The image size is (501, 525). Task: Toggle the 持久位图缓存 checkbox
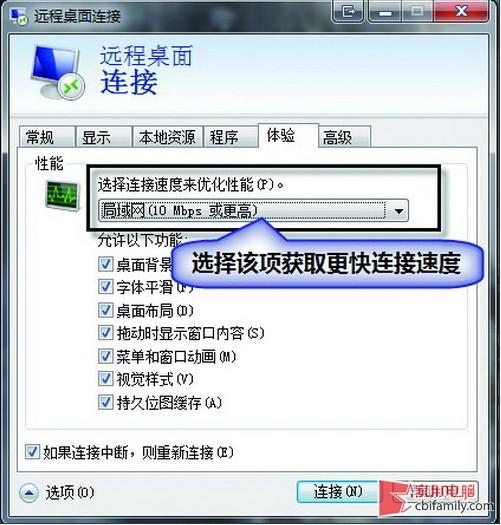pyautogui.click(x=105, y=402)
